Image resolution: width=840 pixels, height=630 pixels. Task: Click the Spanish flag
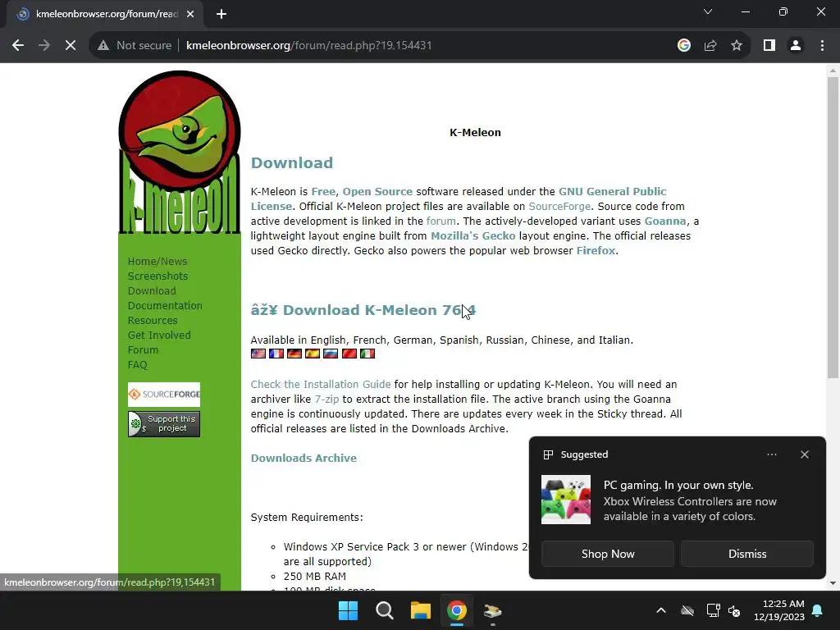(x=313, y=354)
